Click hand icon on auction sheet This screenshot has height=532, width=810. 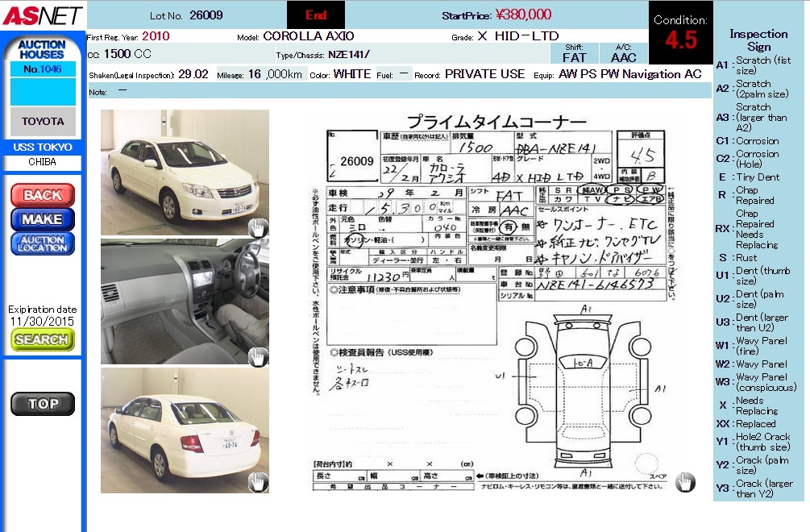[x=685, y=482]
